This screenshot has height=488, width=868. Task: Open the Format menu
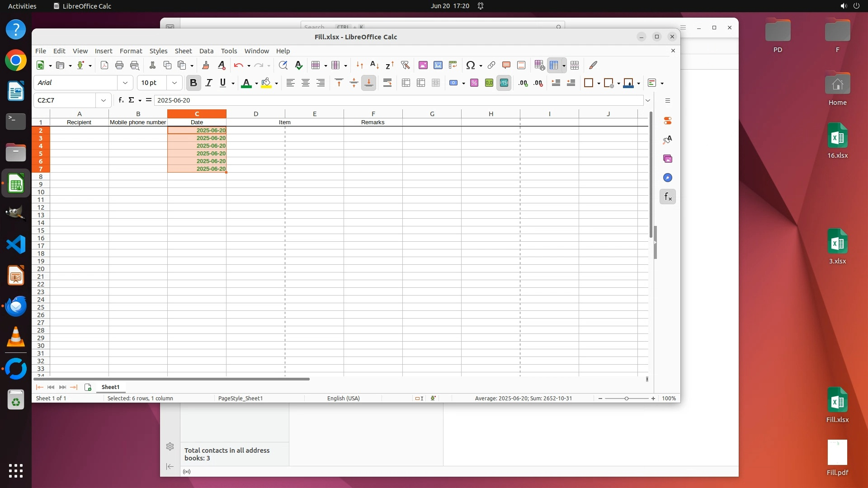[x=131, y=51]
